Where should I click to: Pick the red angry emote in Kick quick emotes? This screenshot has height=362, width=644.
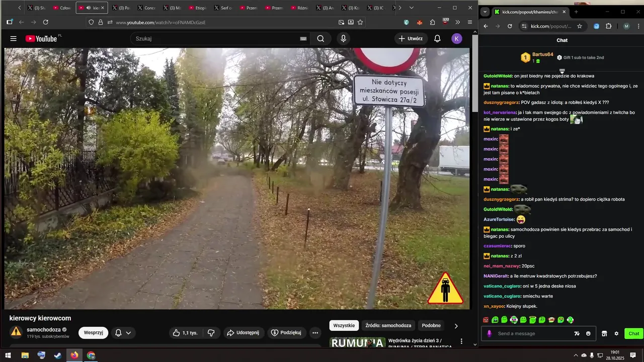486,320
